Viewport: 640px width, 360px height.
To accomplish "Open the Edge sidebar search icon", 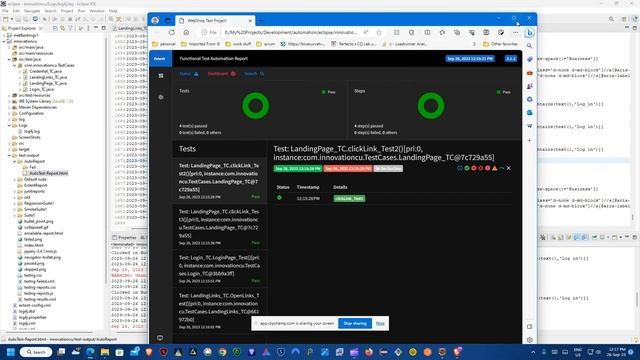I will (529, 46).
